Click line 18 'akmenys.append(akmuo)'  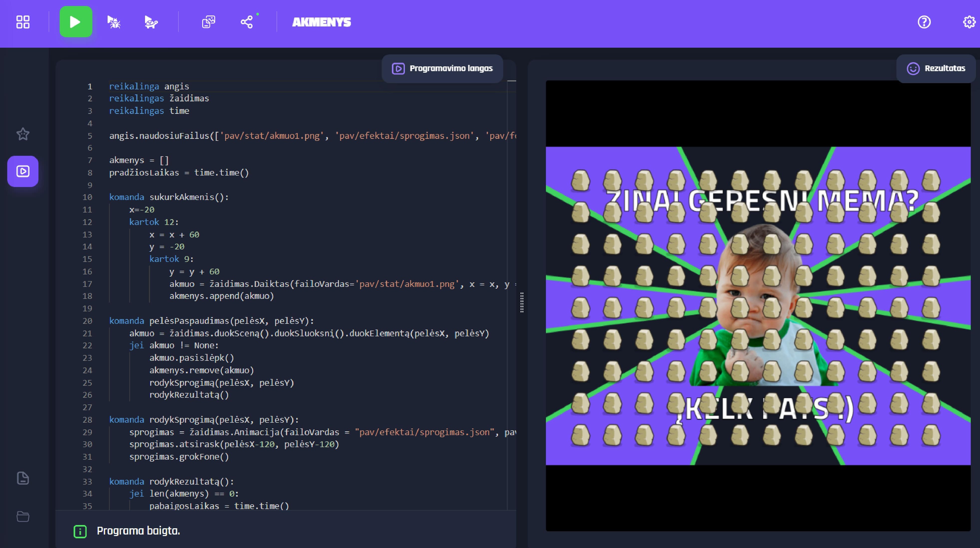[221, 296]
